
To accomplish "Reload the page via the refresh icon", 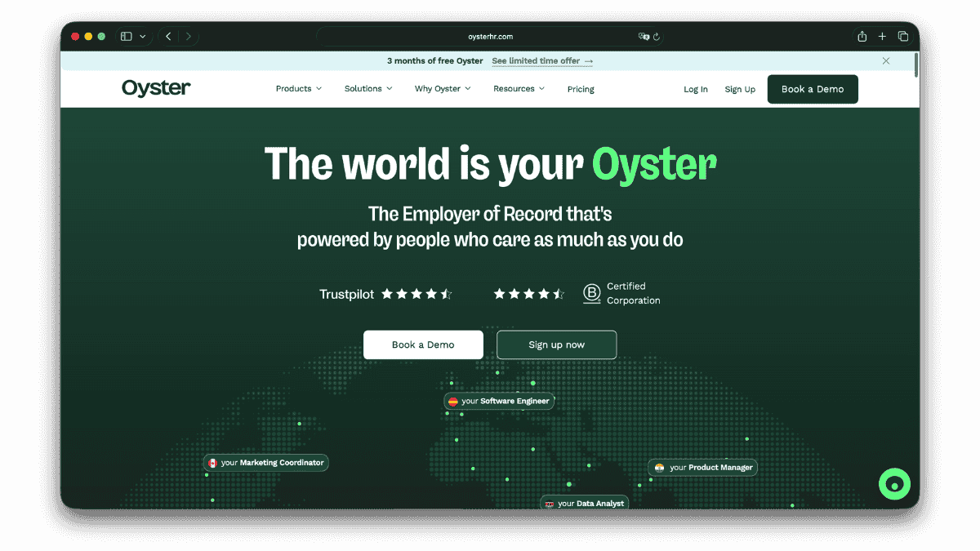I will (658, 37).
